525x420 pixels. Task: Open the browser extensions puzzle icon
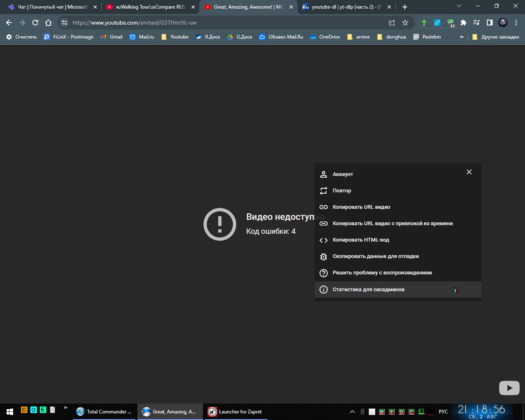pos(463,23)
